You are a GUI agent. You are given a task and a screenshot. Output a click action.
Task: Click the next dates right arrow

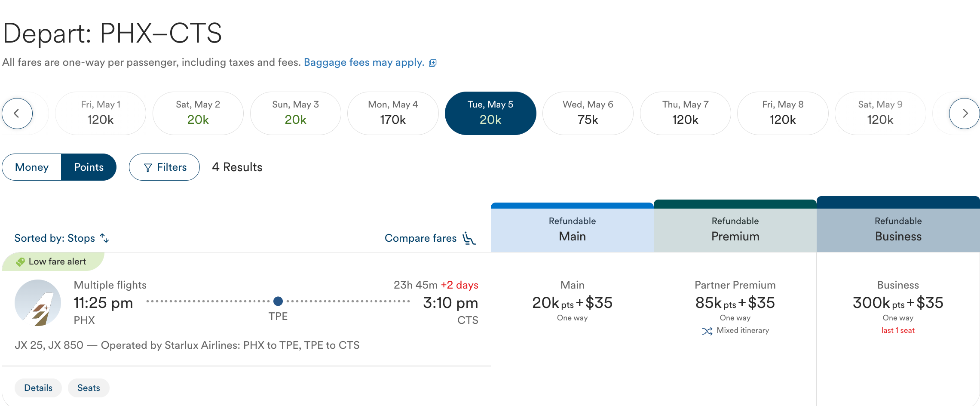click(964, 114)
